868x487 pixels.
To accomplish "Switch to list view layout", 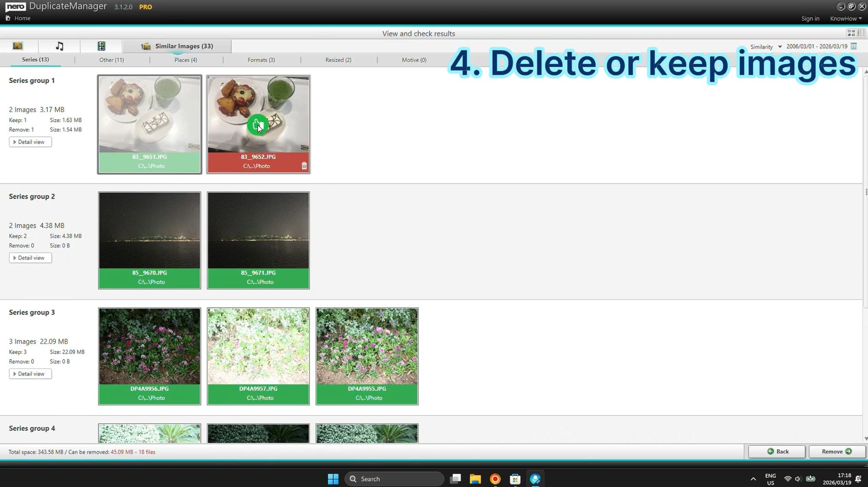I will pyautogui.click(x=861, y=33).
